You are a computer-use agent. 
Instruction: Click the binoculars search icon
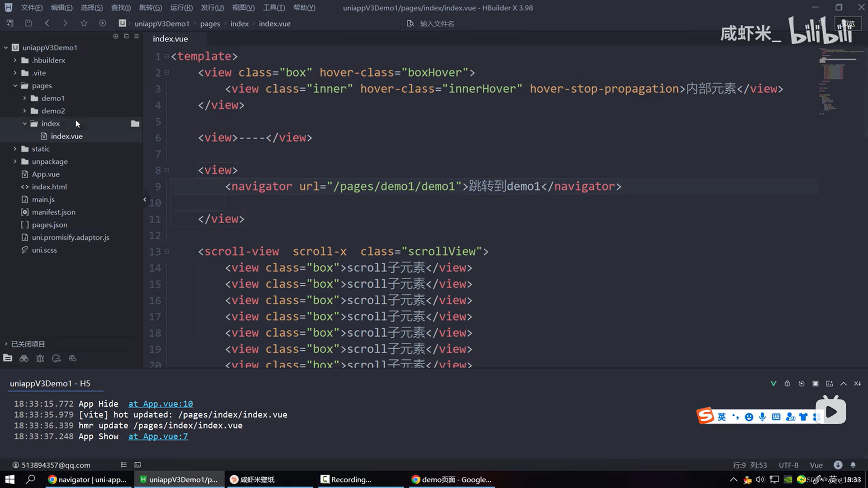tap(24, 358)
